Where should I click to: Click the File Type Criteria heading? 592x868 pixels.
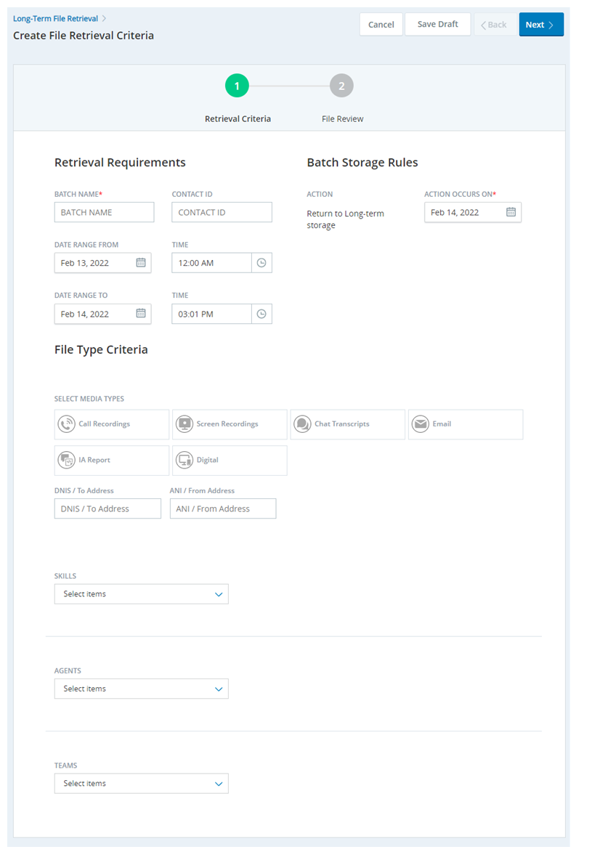[x=101, y=350]
